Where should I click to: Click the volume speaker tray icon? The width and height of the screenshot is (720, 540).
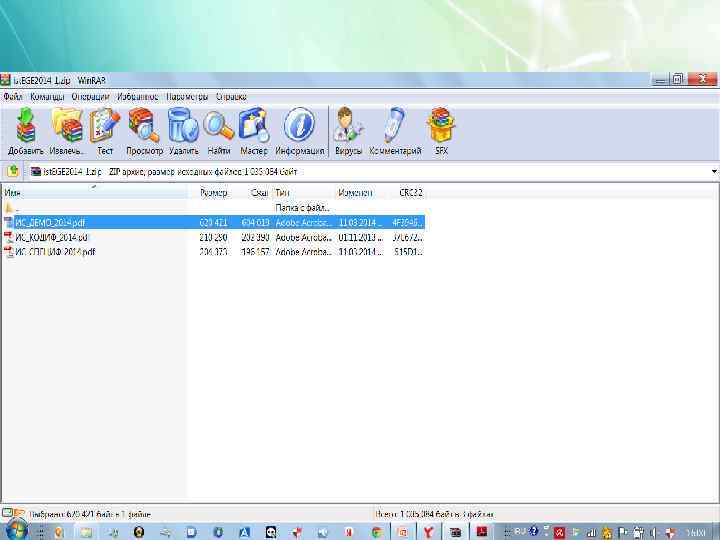pyautogui.click(x=653, y=533)
